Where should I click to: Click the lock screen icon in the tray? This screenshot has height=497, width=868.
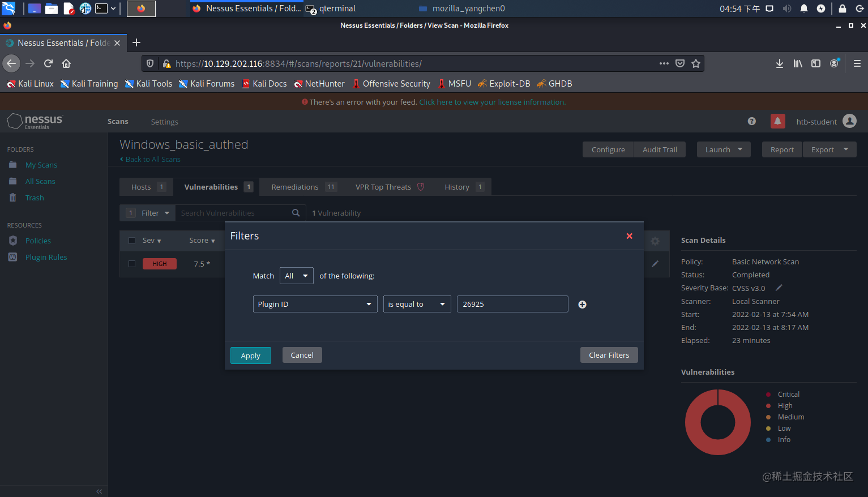(843, 8)
